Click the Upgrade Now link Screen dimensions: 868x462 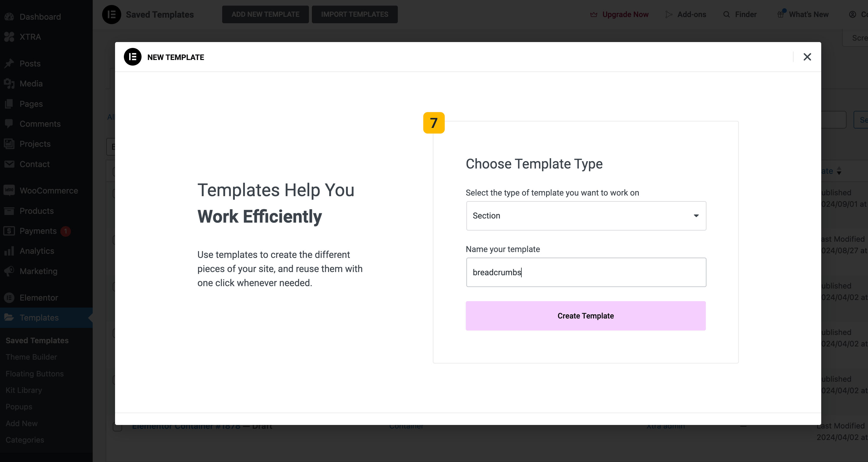pyautogui.click(x=625, y=14)
